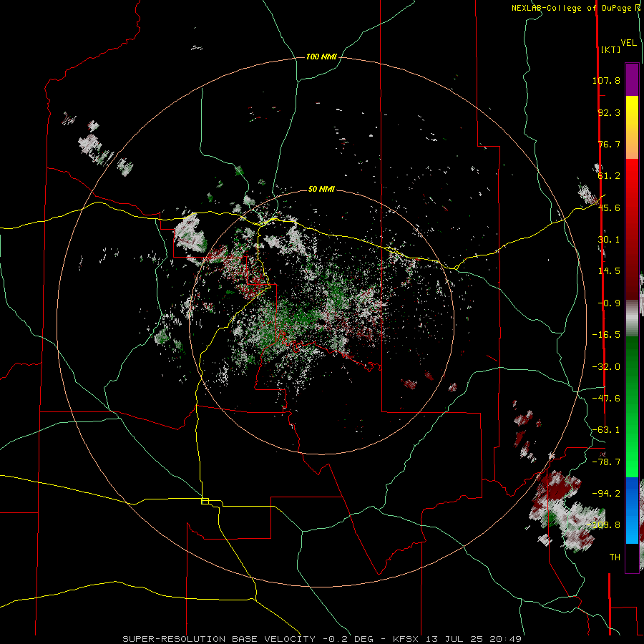The width and height of the screenshot is (644, 644).
Task: Click the -32.0 scale label
Action: [x=606, y=367]
